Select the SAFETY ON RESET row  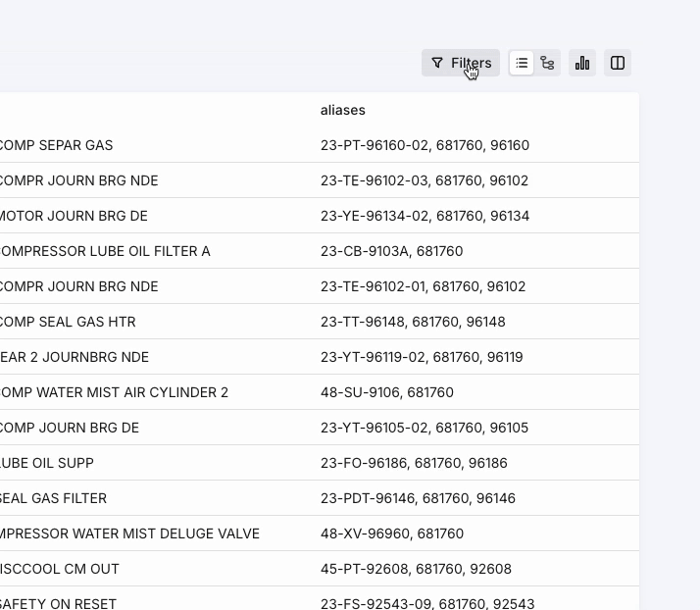(58, 603)
